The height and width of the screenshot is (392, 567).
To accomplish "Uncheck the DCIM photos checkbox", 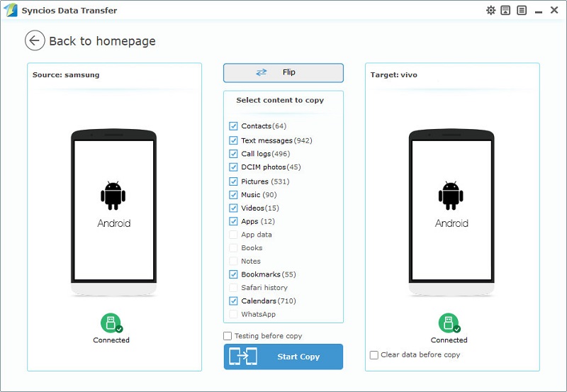I will pyautogui.click(x=233, y=167).
